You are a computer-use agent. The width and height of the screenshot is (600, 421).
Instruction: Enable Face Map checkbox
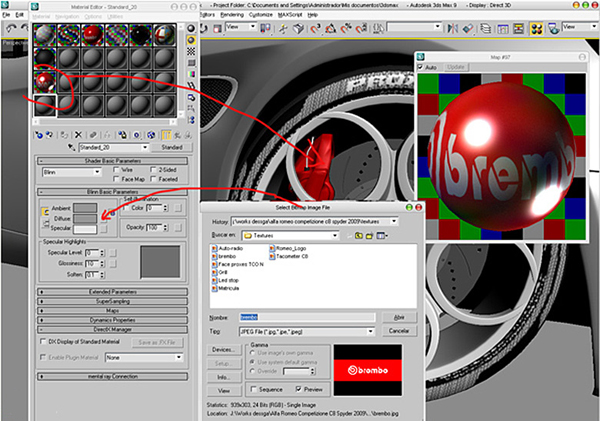coord(116,179)
